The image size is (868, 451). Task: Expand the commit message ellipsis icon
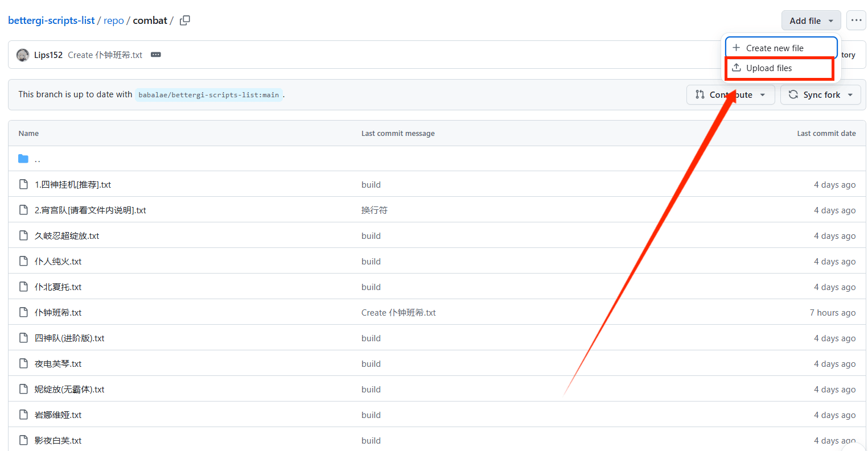point(155,55)
